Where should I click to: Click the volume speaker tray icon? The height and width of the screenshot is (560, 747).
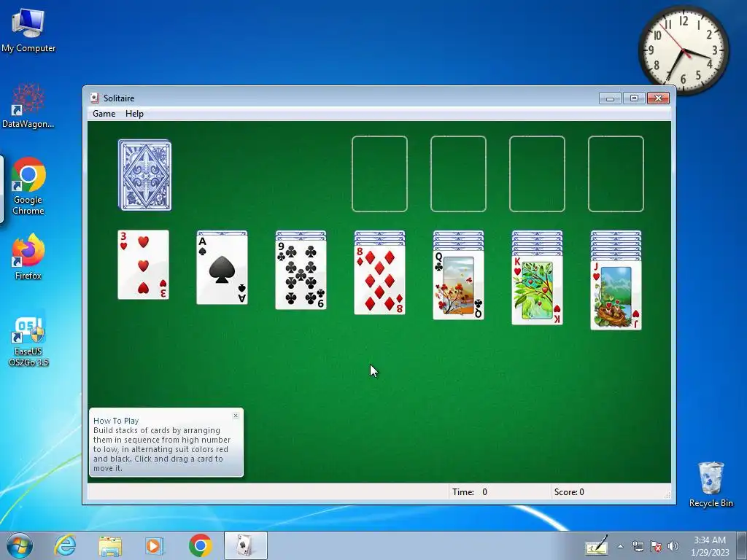pos(673,546)
